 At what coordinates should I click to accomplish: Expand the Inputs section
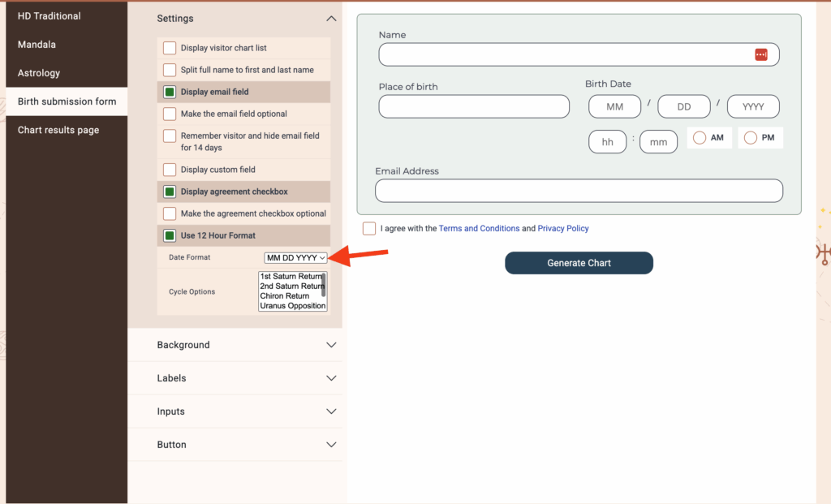click(x=330, y=411)
